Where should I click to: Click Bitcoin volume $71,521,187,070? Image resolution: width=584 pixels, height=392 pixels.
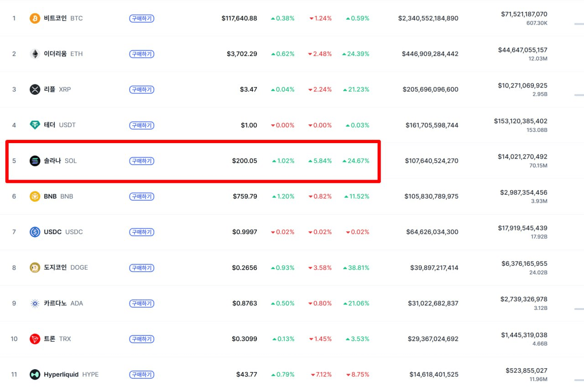click(524, 14)
